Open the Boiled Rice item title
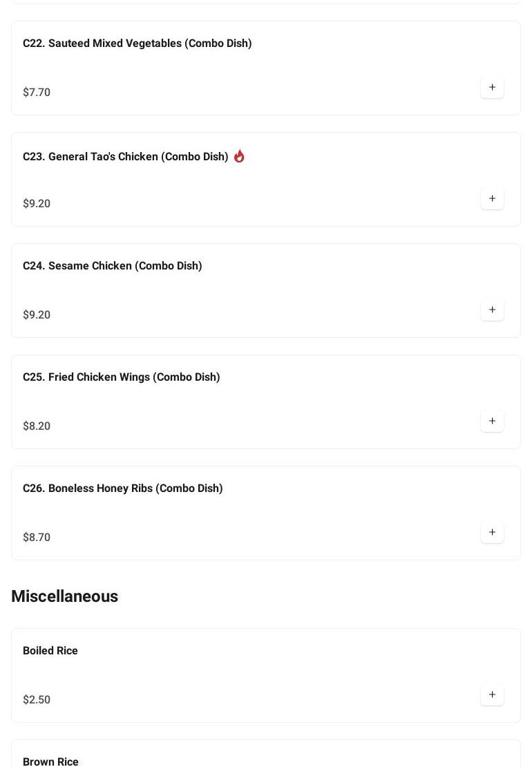Viewport: 532px width, 767px height. pos(50,650)
